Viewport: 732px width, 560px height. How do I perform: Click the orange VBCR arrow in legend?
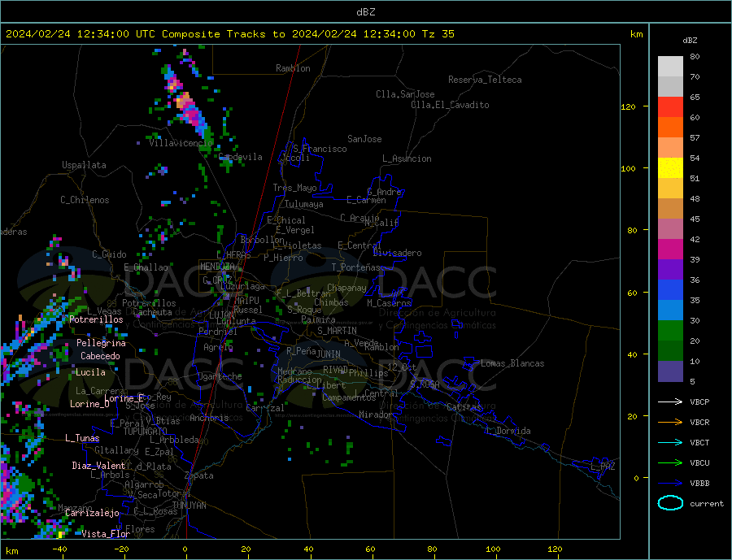pyautogui.click(x=670, y=423)
